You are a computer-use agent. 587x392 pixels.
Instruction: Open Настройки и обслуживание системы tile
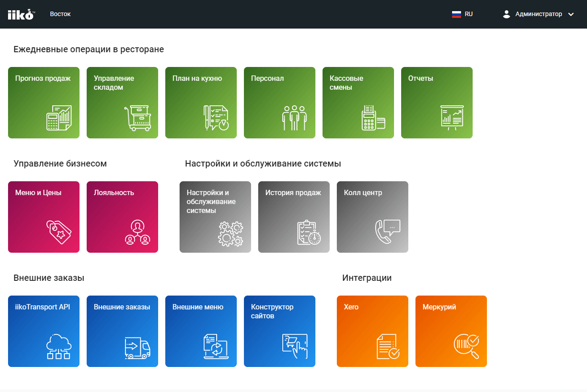tap(215, 217)
